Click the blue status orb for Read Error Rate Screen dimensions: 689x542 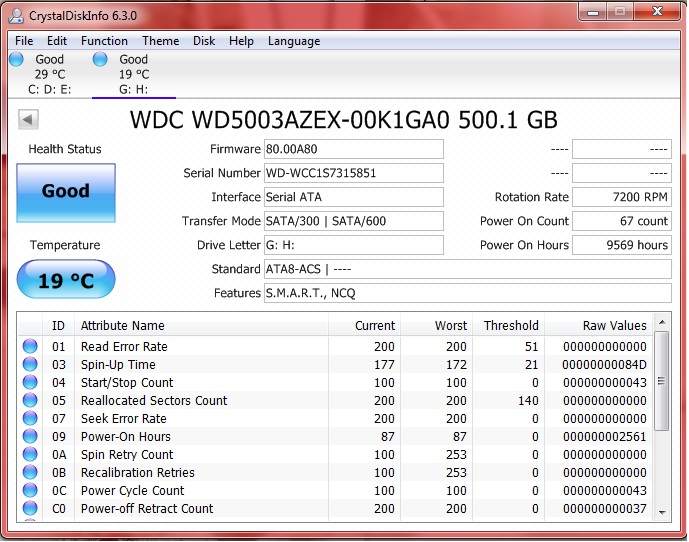30,347
